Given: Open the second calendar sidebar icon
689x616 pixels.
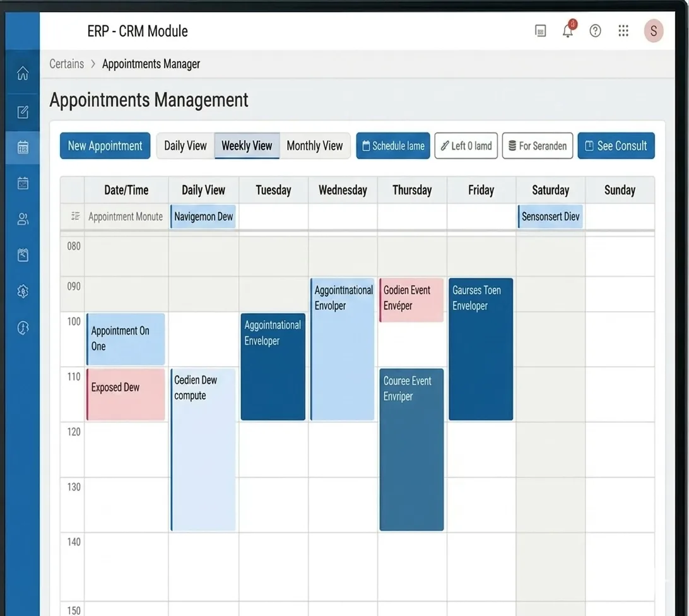Looking at the screenshot, I should pos(23,183).
